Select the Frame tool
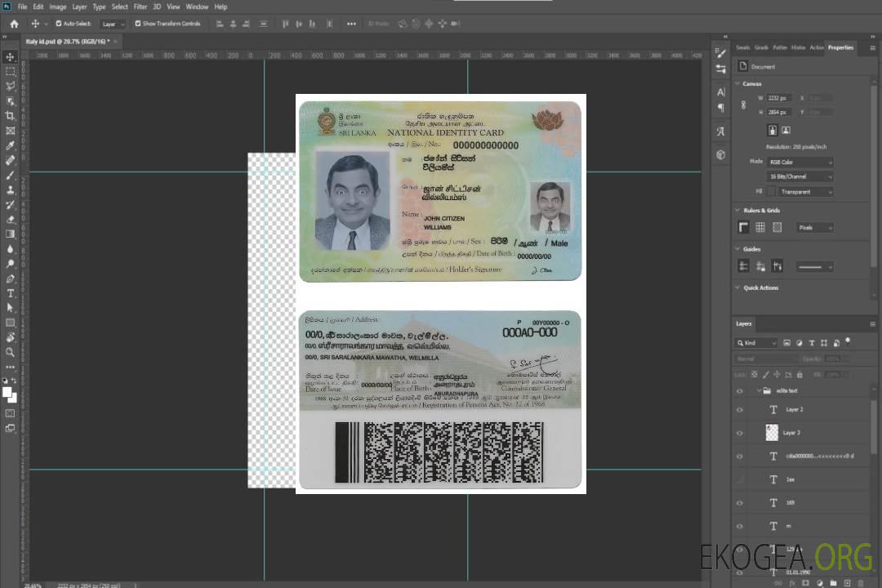Viewport: 882px width, 588px height. 10,131
